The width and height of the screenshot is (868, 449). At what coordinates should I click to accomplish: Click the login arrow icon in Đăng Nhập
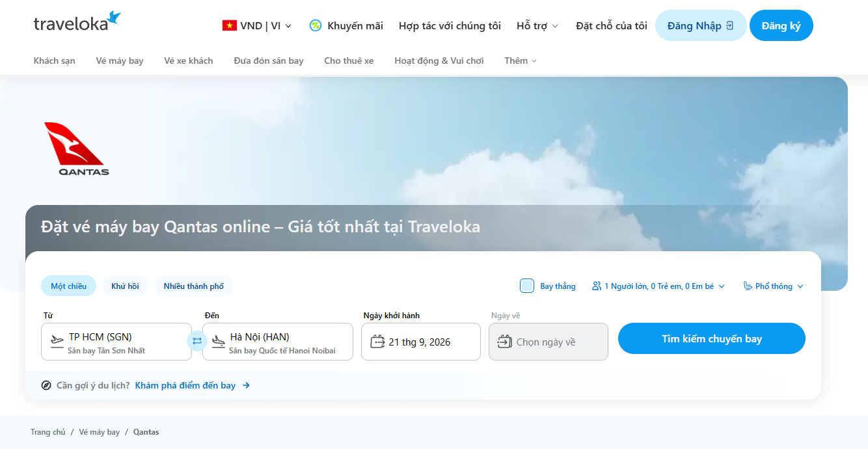click(x=730, y=25)
